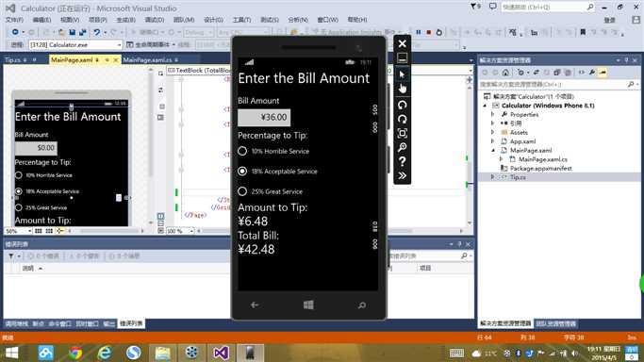Open the View menu
The width and height of the screenshot is (644, 362).
(x=70, y=20)
